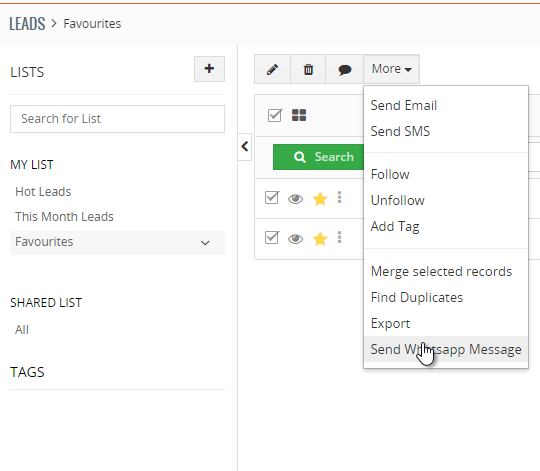Screen dimensions: 540x471
Task: Choose Merge selected records option
Action: point(442,272)
